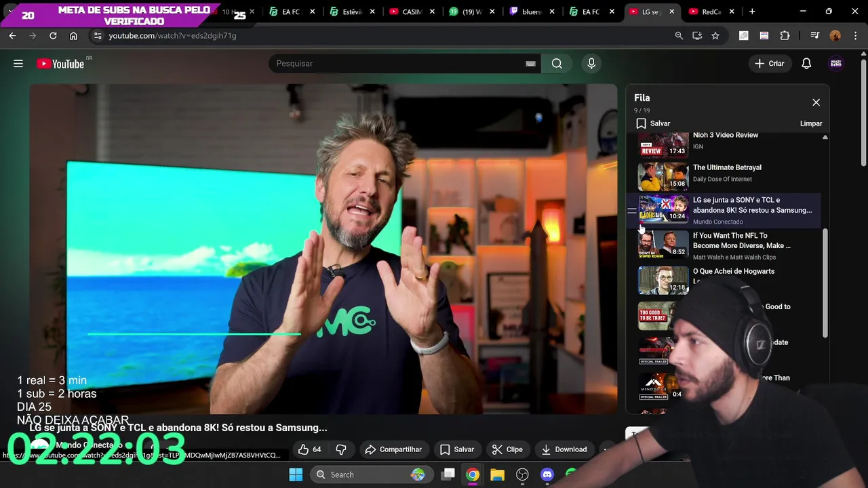Image resolution: width=868 pixels, height=488 pixels.
Task: Open the YouTube account avatar menu
Action: (836, 64)
